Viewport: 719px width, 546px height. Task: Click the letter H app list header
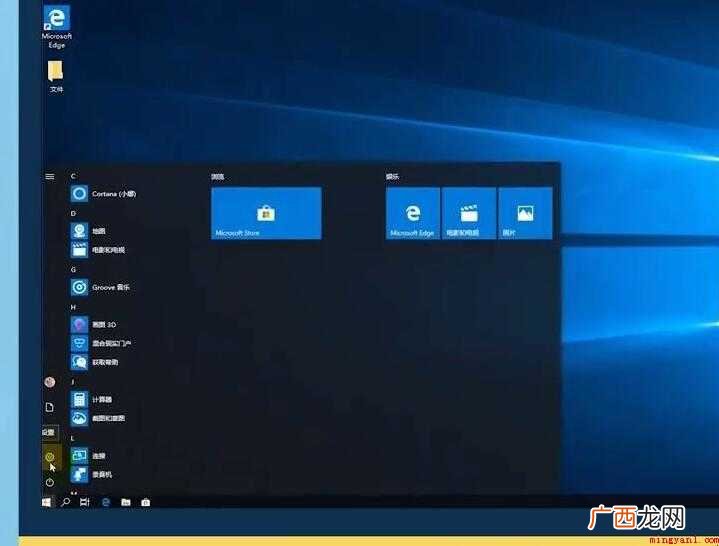coord(73,307)
